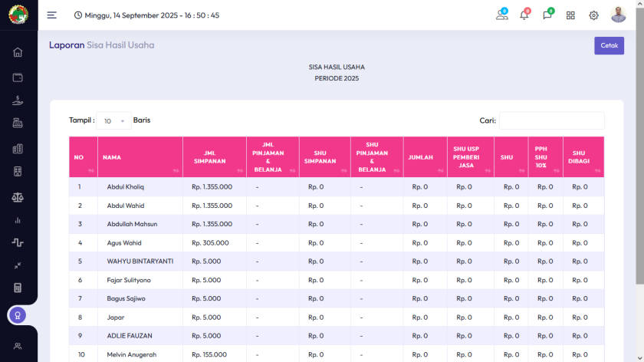
Task: Open the Home icon in sidebar
Action: pyautogui.click(x=18, y=52)
